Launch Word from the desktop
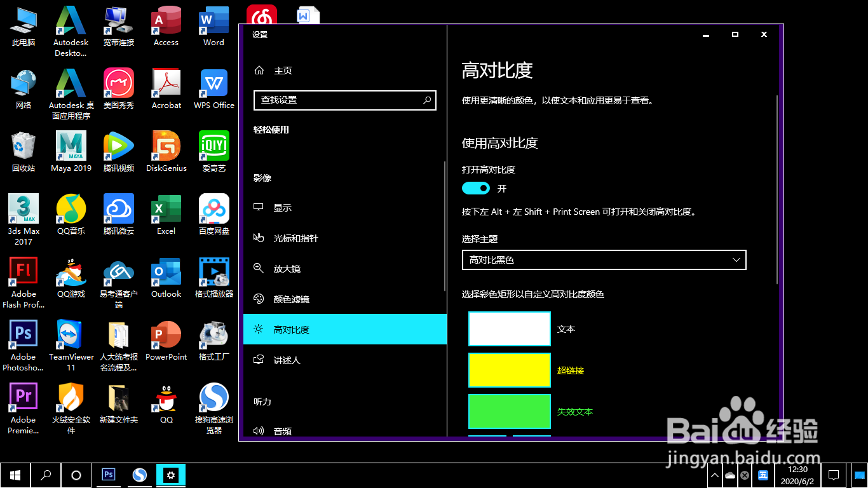Image resolution: width=868 pixels, height=488 pixels. point(214,26)
